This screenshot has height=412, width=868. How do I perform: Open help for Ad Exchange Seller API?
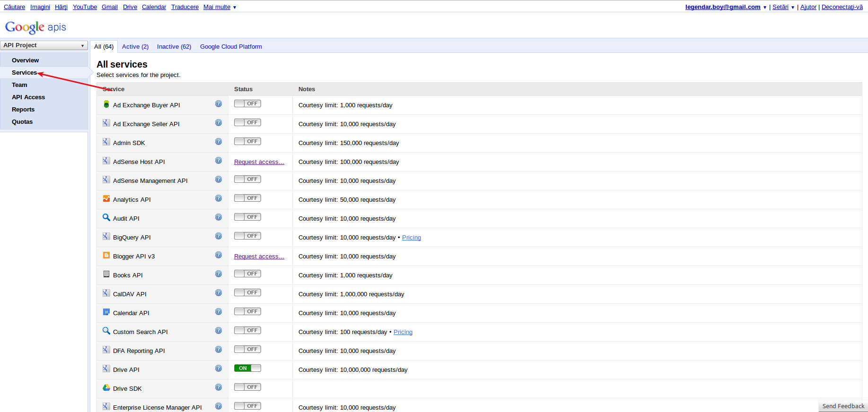click(219, 122)
